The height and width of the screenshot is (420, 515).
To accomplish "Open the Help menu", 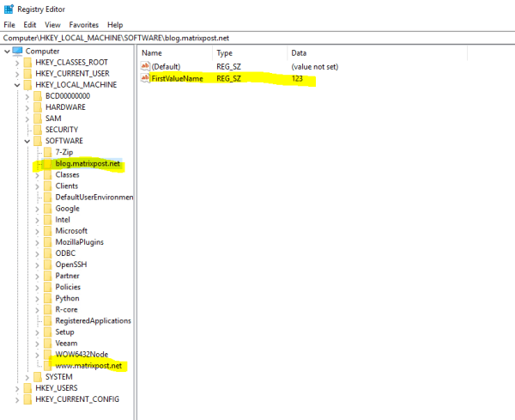I will (115, 25).
